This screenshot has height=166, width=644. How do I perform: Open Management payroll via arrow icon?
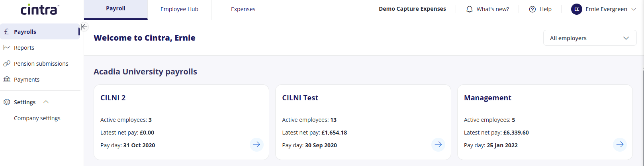click(620, 145)
